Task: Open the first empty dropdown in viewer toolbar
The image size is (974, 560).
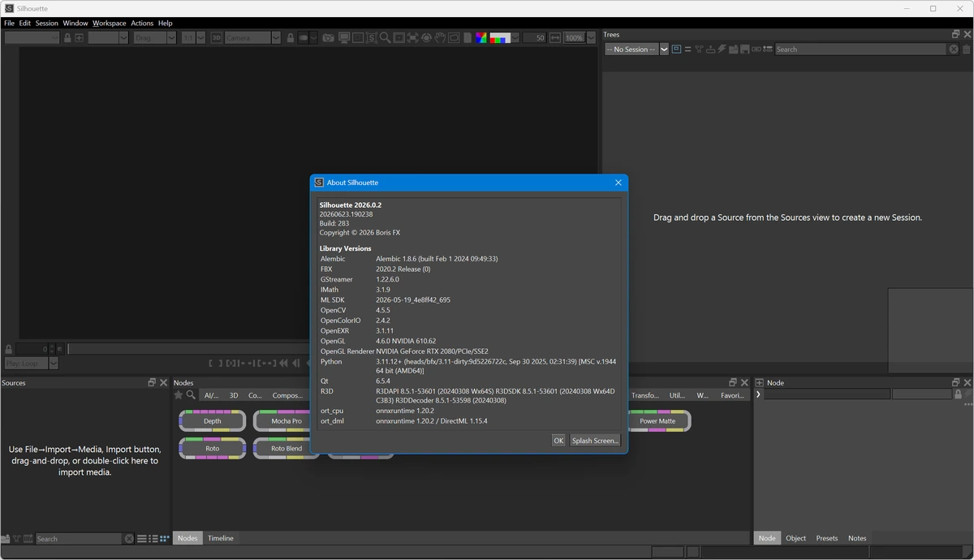Action: 32,37
